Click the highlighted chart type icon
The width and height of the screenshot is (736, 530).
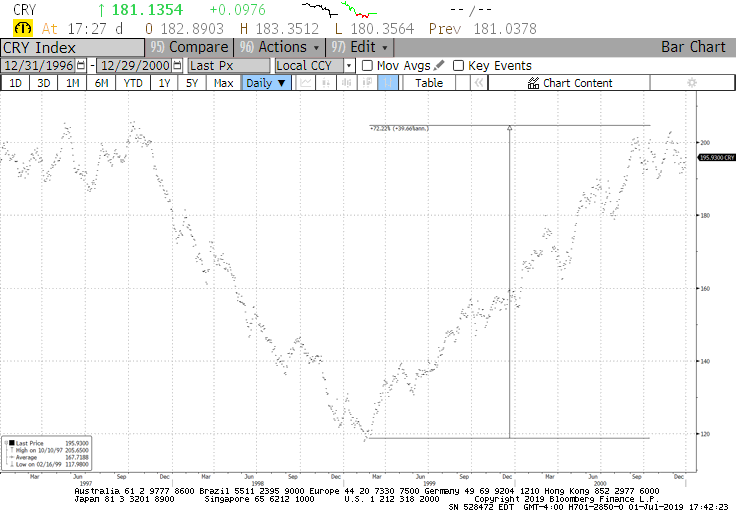coord(388,83)
